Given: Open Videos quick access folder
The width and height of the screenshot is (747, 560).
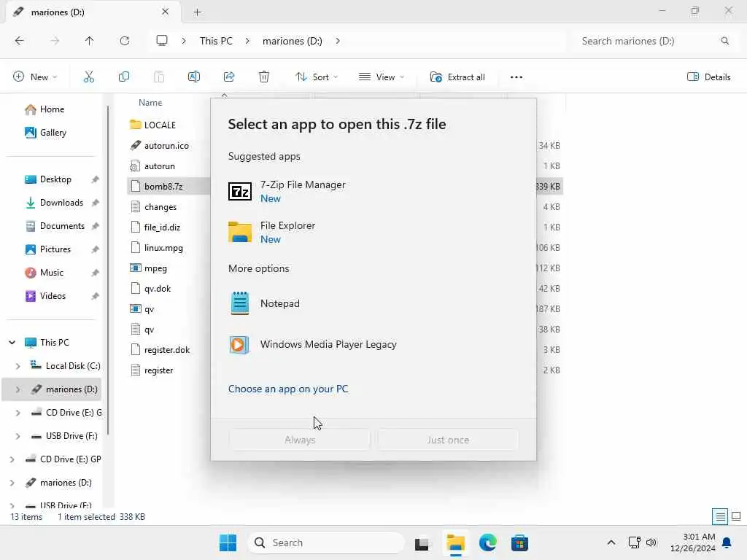Looking at the screenshot, I should pos(53,296).
